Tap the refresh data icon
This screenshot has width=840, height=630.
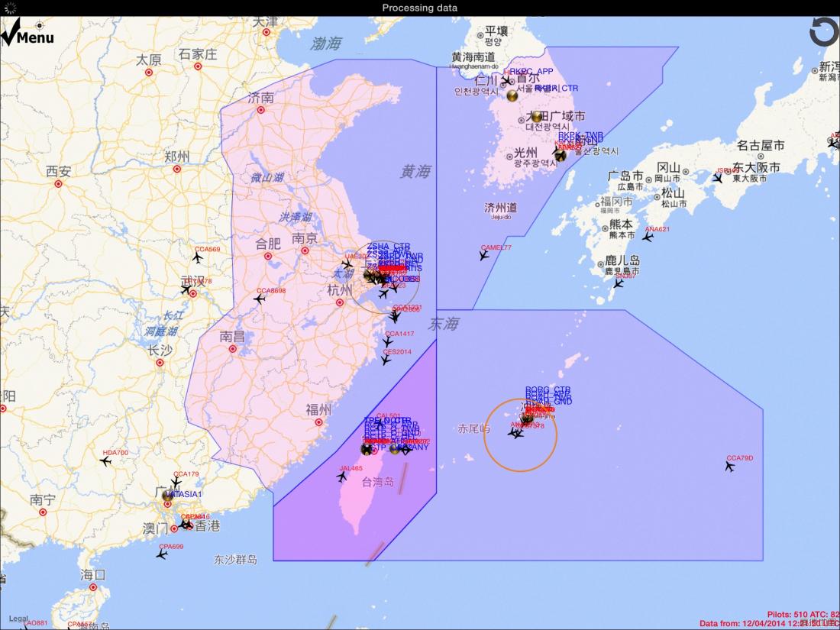click(x=823, y=32)
